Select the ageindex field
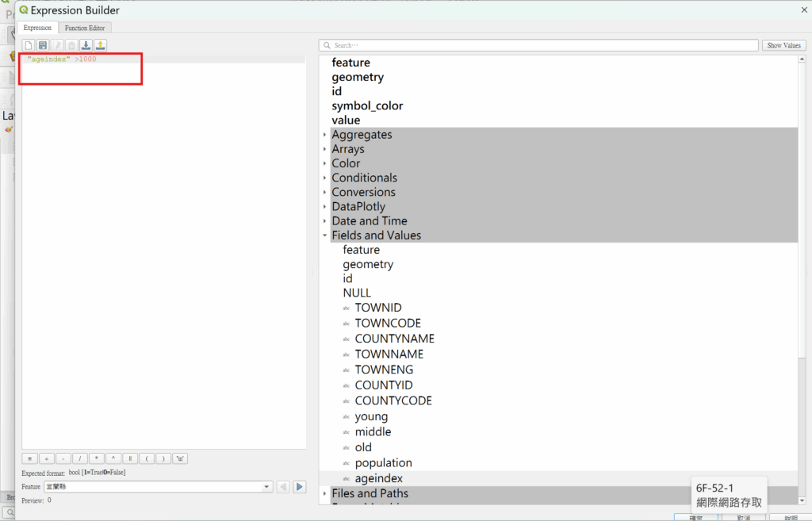This screenshot has height=521, width=812. pos(378,478)
